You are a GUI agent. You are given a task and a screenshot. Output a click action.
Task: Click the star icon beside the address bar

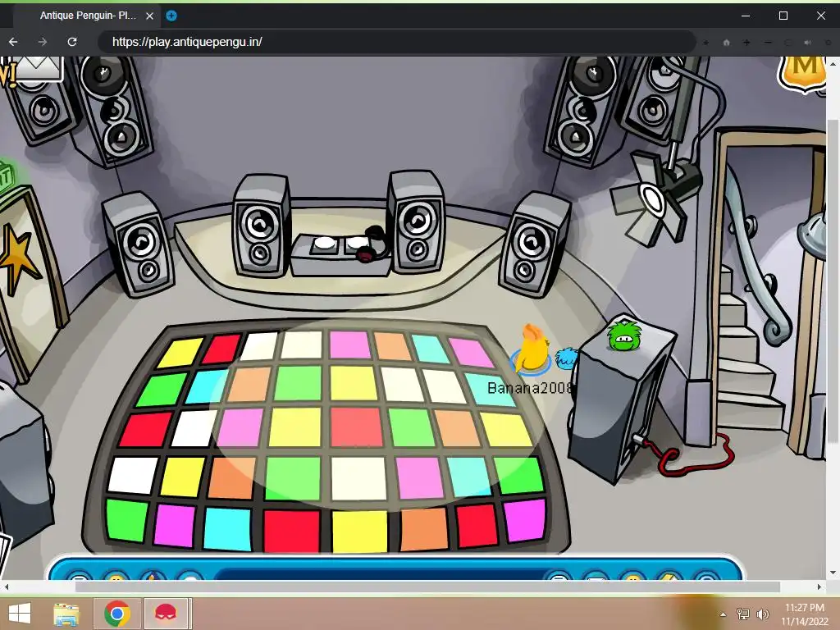(706, 43)
